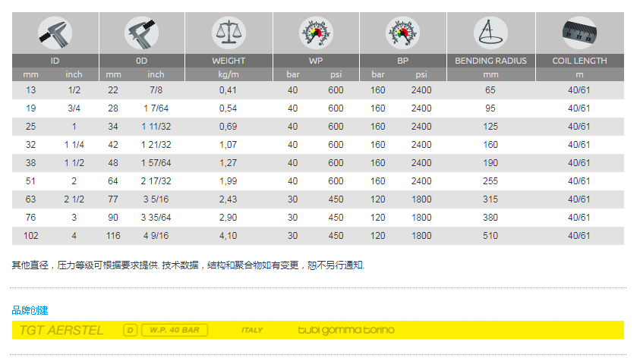
Task: Click the W.P. 40 BAR badge
Action: tap(174, 330)
